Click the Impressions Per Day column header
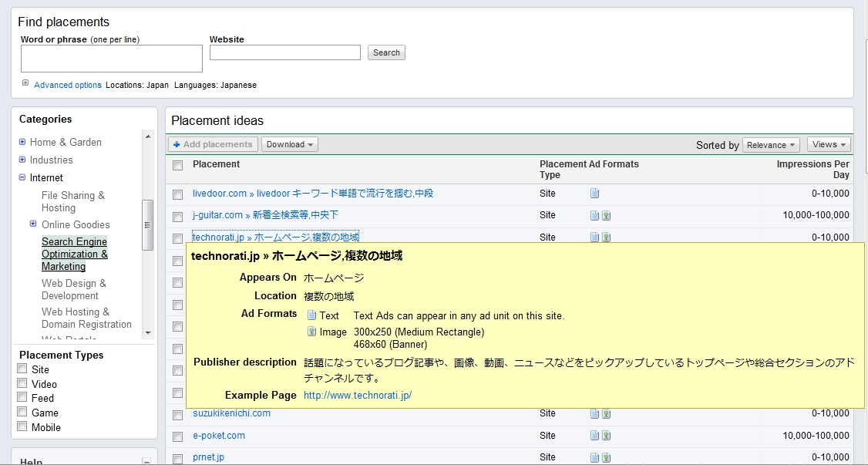868x465 pixels. 812,170
